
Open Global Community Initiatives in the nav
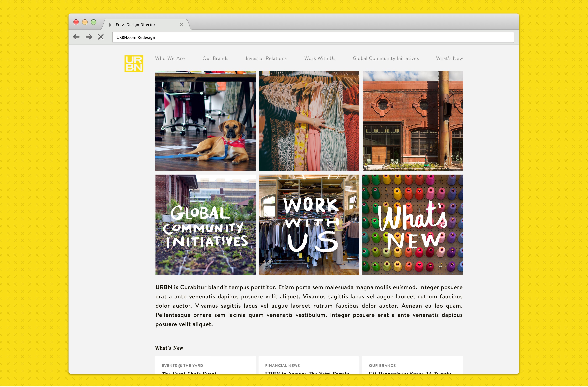click(386, 58)
